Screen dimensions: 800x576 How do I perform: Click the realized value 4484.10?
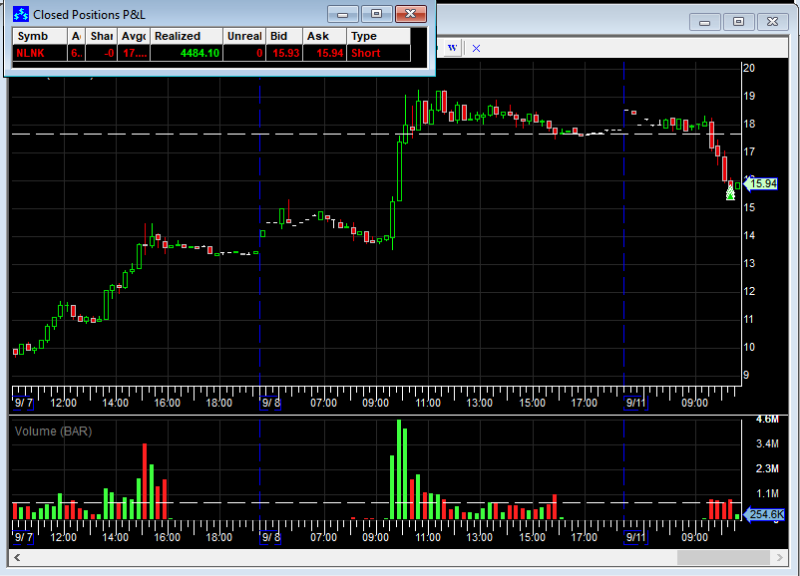[x=186, y=53]
